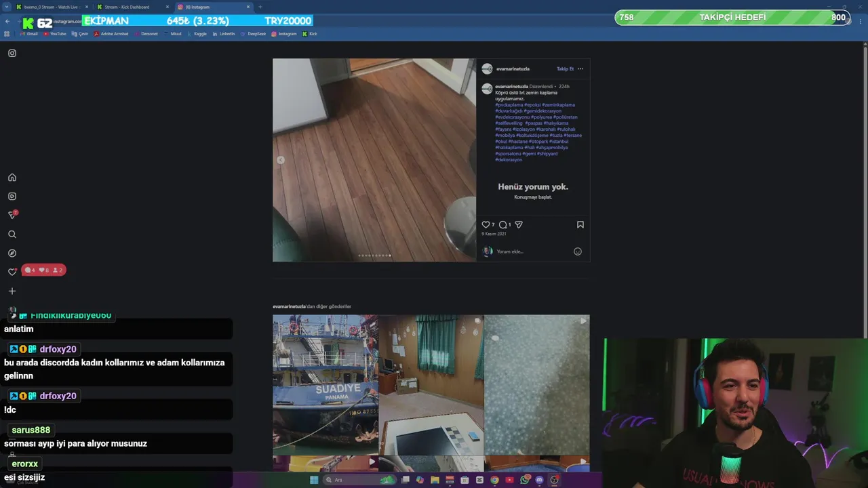The width and height of the screenshot is (868, 488).
Task: Open the Windows Start button
Action: point(314,480)
